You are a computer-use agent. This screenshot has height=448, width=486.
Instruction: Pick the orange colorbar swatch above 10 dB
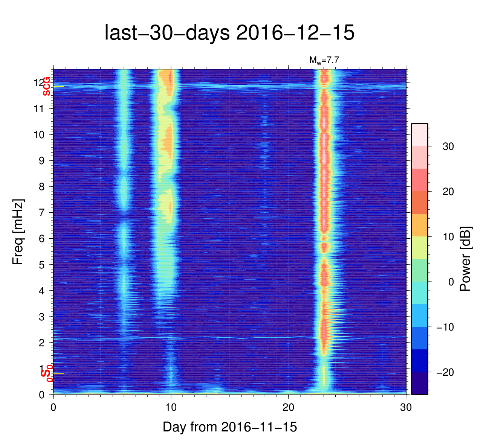point(419,225)
